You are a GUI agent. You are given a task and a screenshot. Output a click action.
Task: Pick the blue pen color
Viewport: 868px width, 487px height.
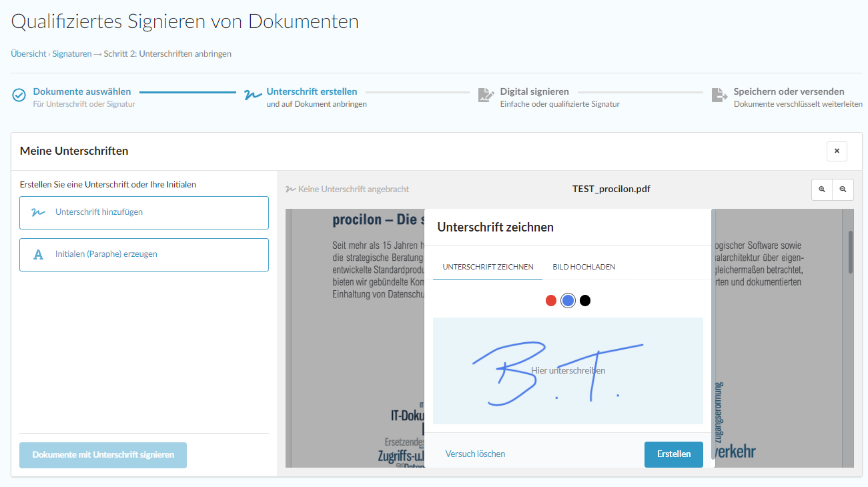[568, 301]
